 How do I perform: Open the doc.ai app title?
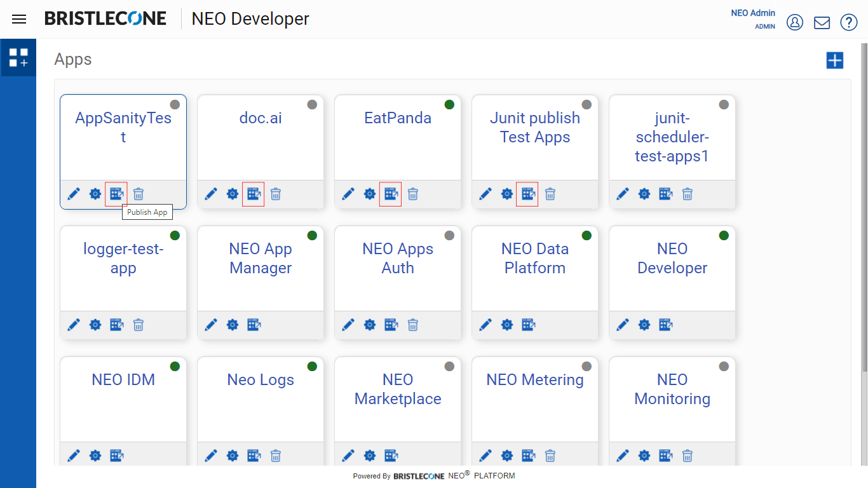coord(261,118)
